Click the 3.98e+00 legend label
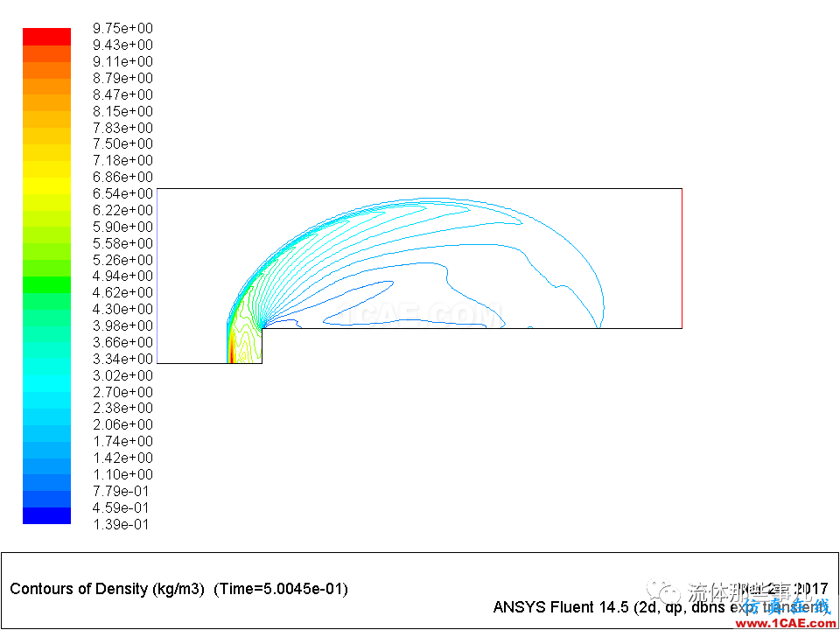Image resolution: width=840 pixels, height=630 pixels. click(x=122, y=326)
